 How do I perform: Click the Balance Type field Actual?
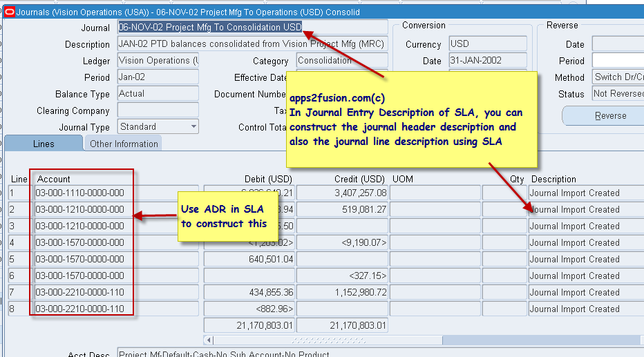[x=158, y=93]
